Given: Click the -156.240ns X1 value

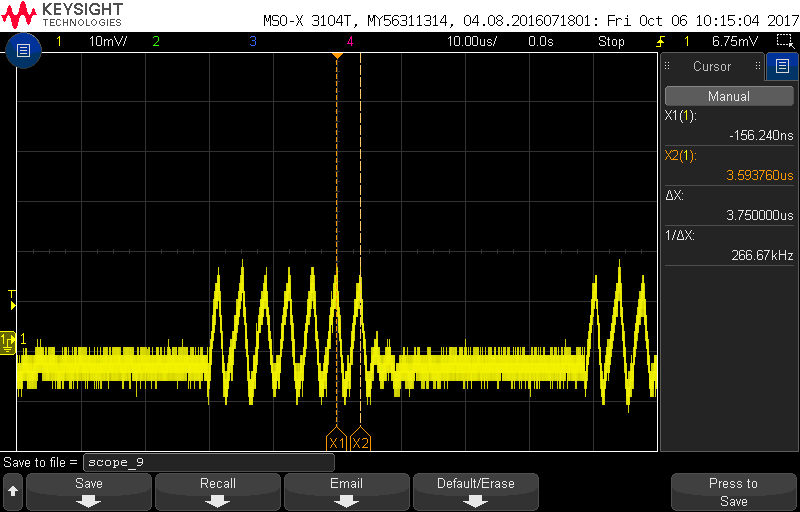Looking at the screenshot, I should 761,135.
